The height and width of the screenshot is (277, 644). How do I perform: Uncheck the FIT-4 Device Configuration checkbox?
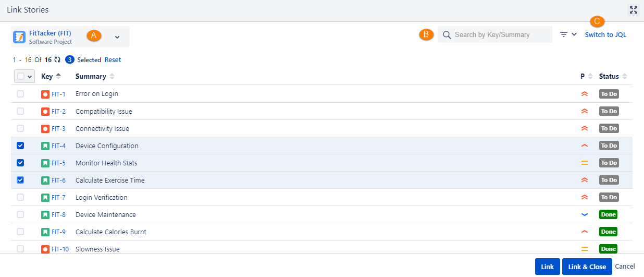[20, 146]
